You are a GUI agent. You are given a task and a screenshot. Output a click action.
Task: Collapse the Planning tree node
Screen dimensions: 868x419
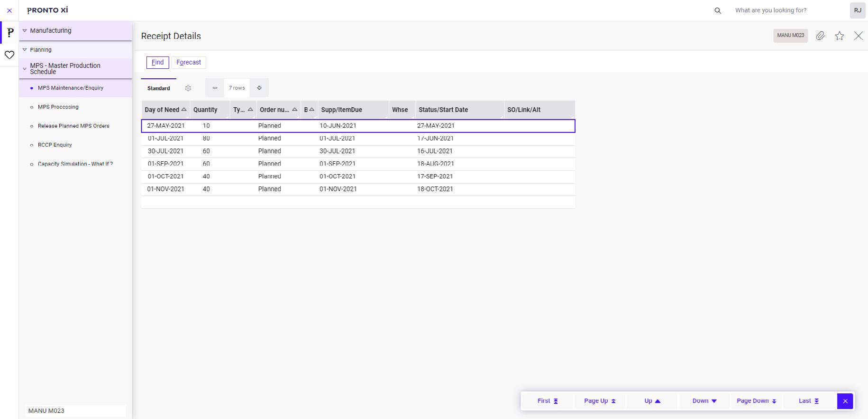(25, 50)
